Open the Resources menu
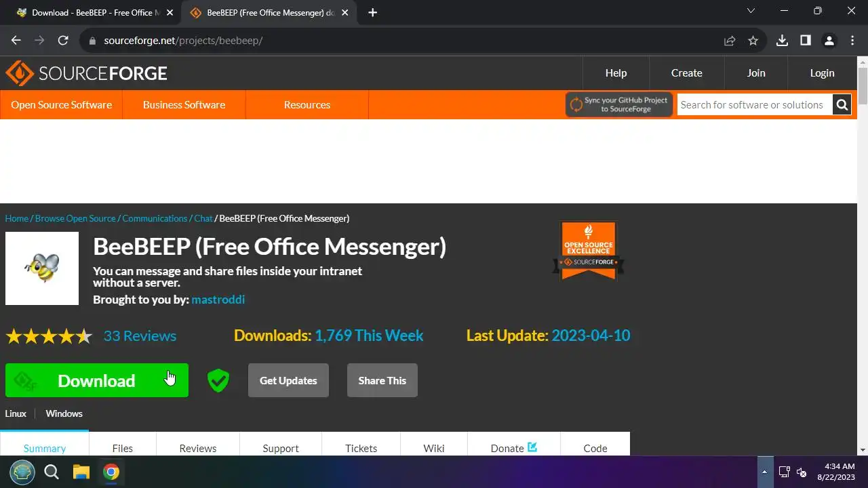868x488 pixels. point(307,105)
